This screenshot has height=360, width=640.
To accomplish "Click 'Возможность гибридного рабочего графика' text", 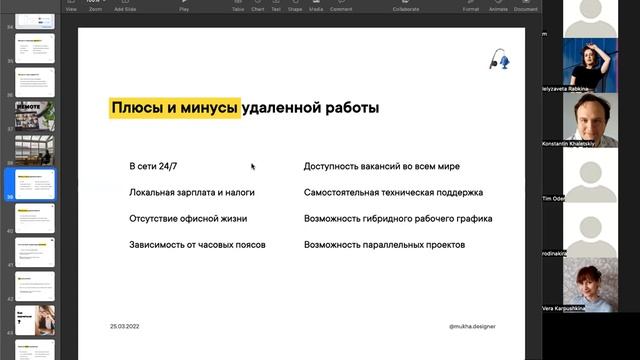I will pos(398,218).
